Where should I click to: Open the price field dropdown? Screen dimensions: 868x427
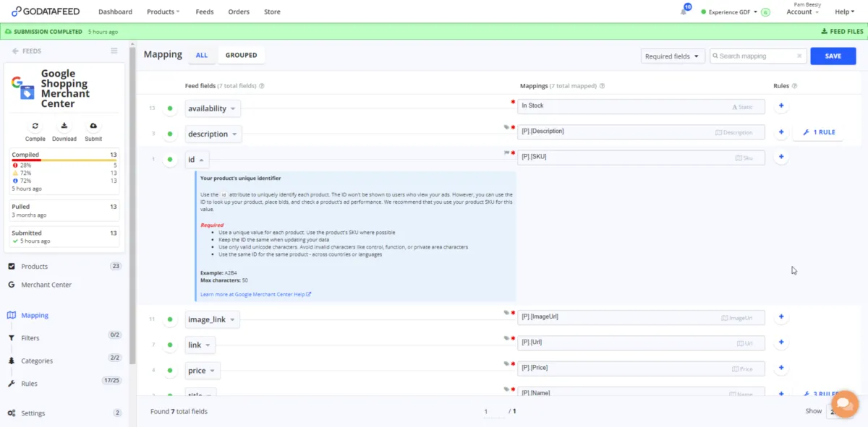(202, 371)
